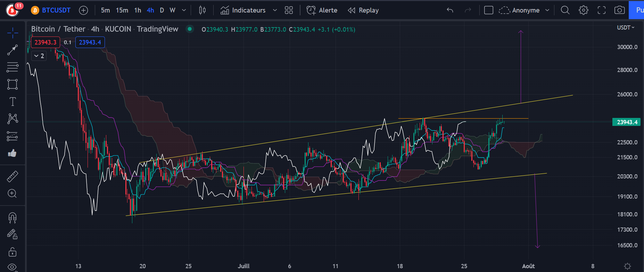Pick the ruler measure tool

tap(13, 177)
